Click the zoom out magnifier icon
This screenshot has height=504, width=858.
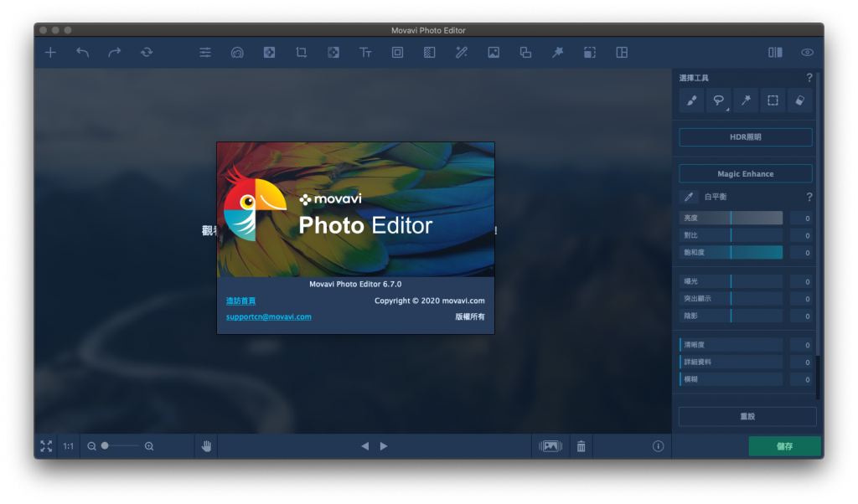(x=91, y=446)
